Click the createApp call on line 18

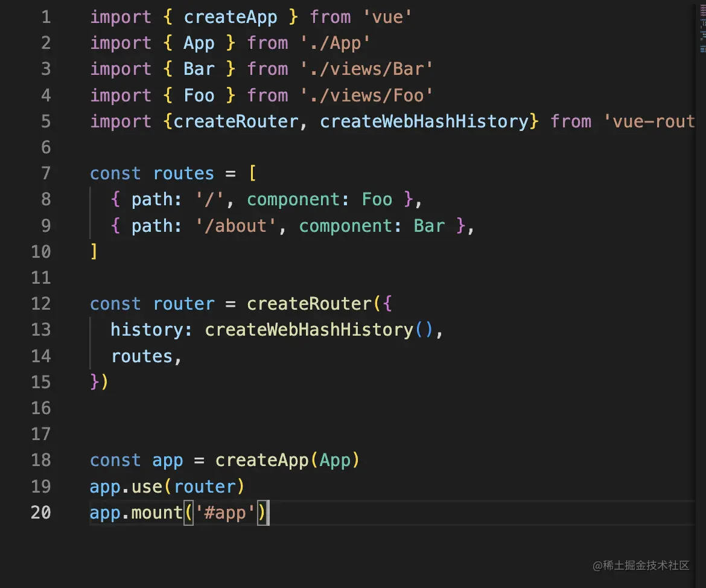tap(262, 461)
